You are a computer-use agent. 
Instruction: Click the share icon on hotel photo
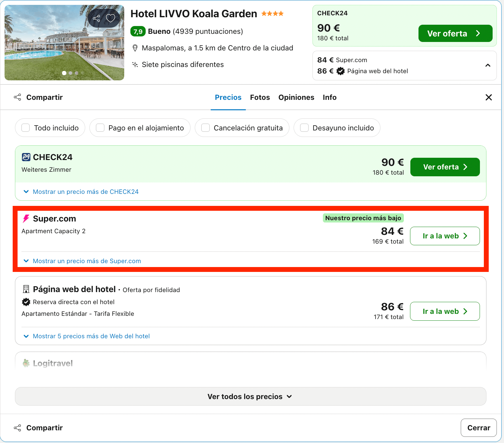[x=97, y=18]
